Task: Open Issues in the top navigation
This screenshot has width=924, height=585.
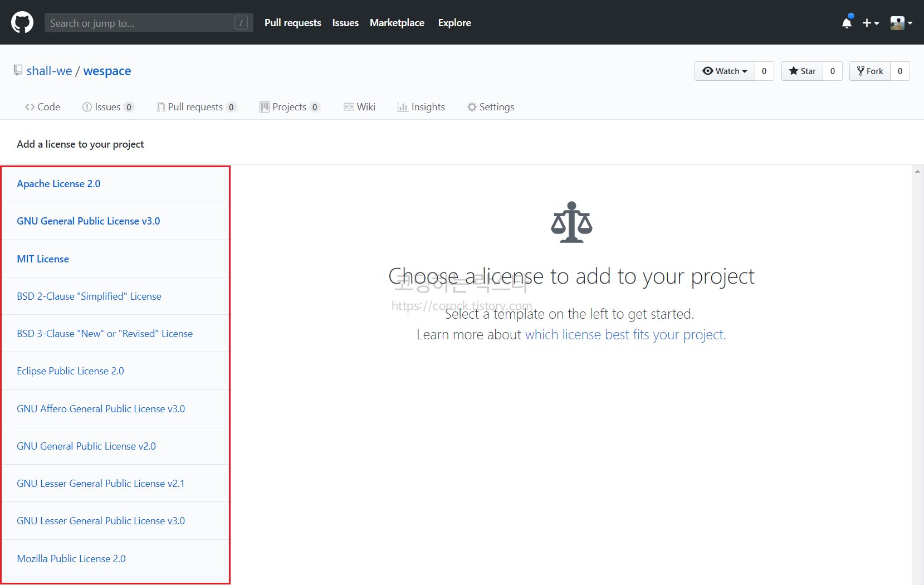Action: pyautogui.click(x=345, y=23)
